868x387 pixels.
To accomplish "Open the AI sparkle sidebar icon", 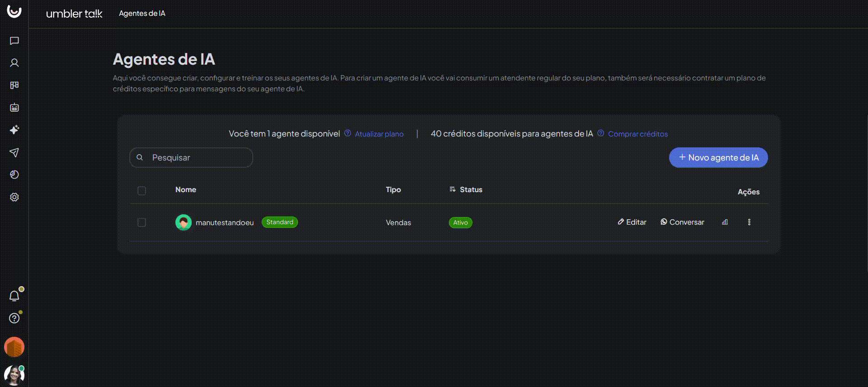I will pos(14,130).
